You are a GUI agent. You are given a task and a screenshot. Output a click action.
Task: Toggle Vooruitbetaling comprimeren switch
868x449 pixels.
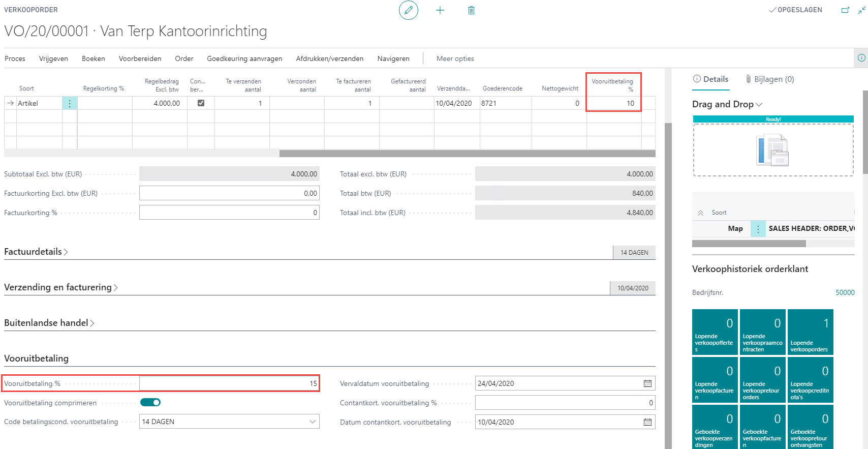click(x=150, y=403)
